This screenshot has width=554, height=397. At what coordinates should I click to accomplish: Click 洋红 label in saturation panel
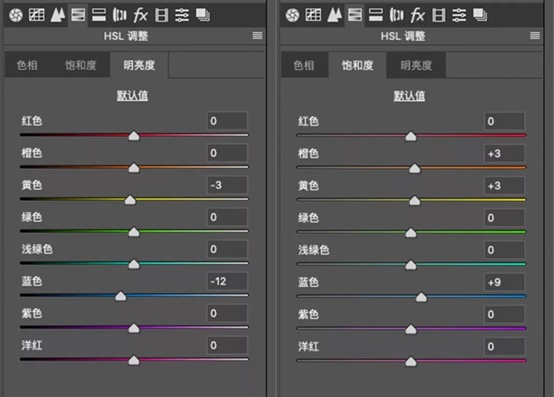[x=308, y=346]
